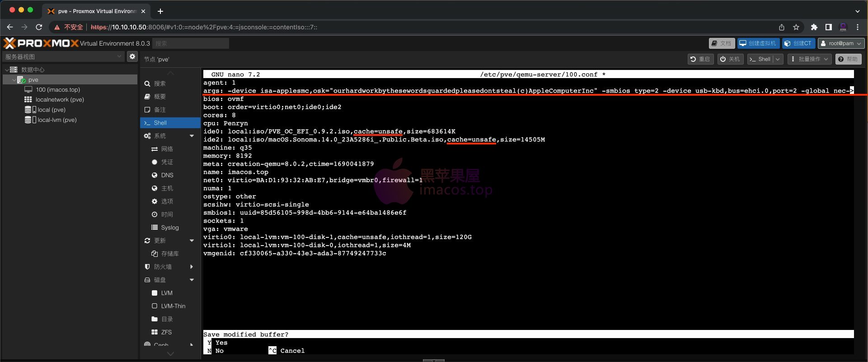Collapse the datacenter tree node
This screenshot has height=362, width=868.
pyautogui.click(x=7, y=70)
